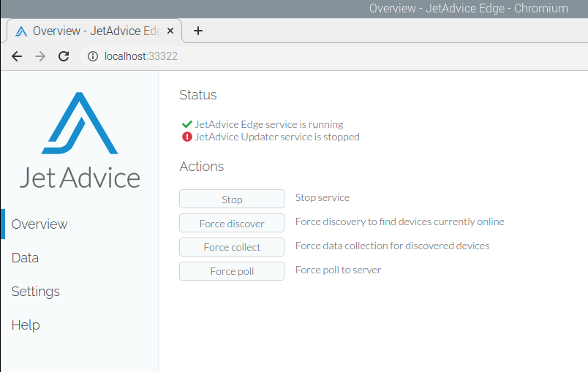This screenshot has width=588, height=372.
Task: Reload the page with refresh icon
Action: click(x=64, y=56)
